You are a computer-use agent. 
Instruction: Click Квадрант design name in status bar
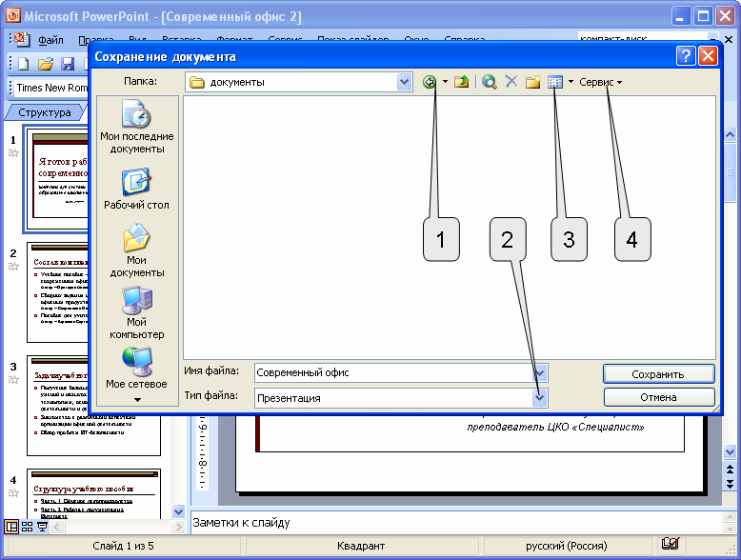(361, 546)
